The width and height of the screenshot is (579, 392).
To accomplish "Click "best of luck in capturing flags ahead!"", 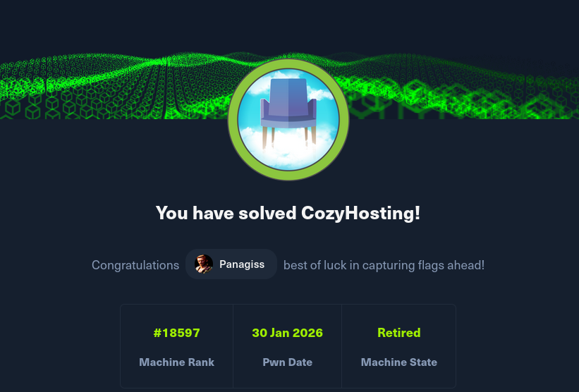I will click(384, 265).
